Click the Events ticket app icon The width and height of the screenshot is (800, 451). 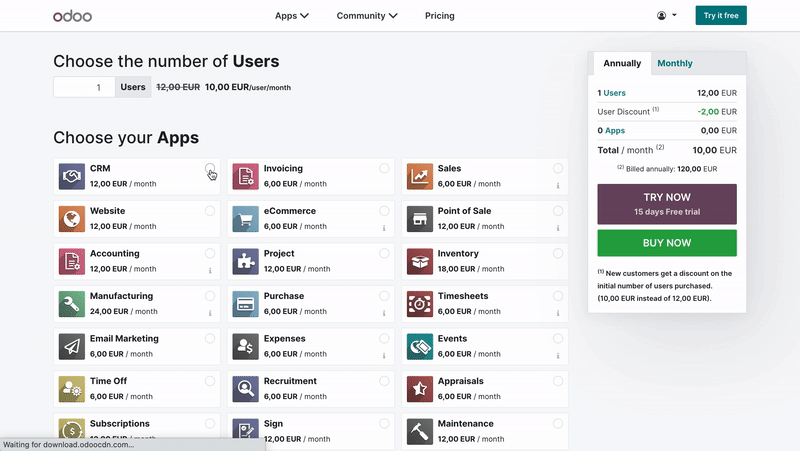click(419, 346)
